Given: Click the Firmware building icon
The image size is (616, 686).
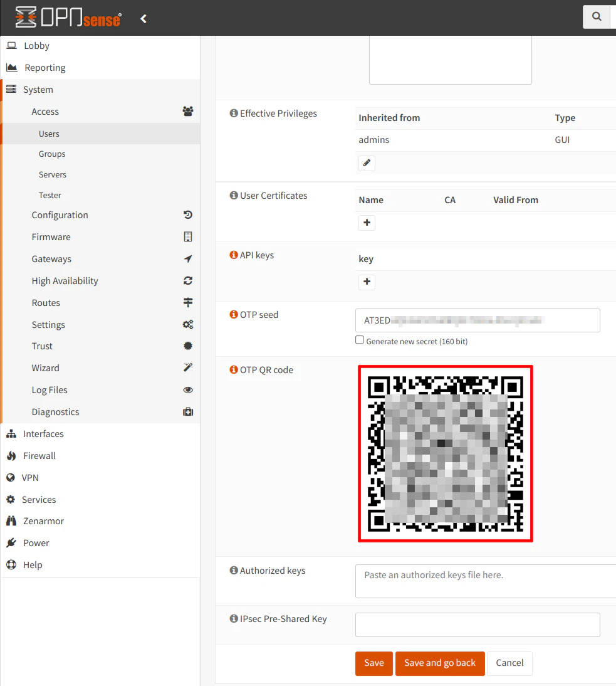Looking at the screenshot, I should click(188, 236).
